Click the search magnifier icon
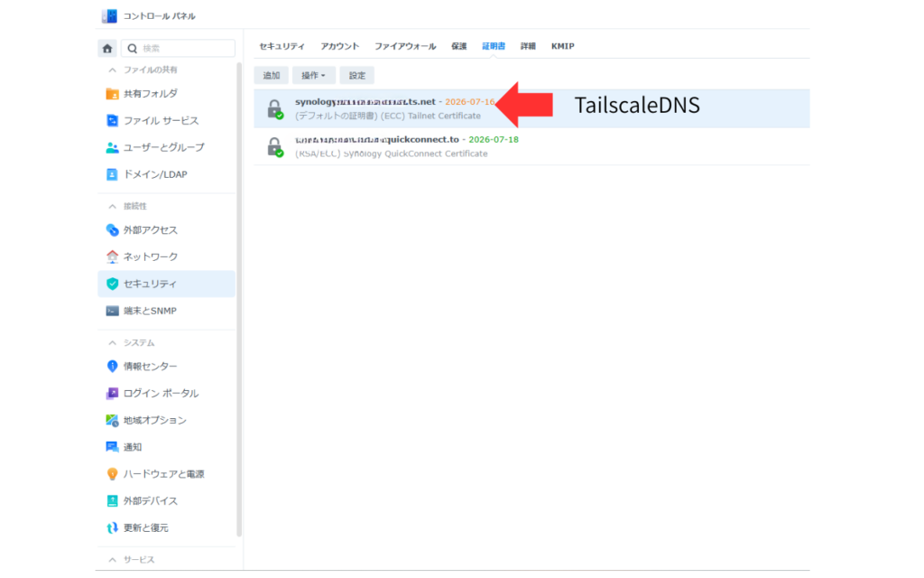The width and height of the screenshot is (924, 578). point(133,49)
